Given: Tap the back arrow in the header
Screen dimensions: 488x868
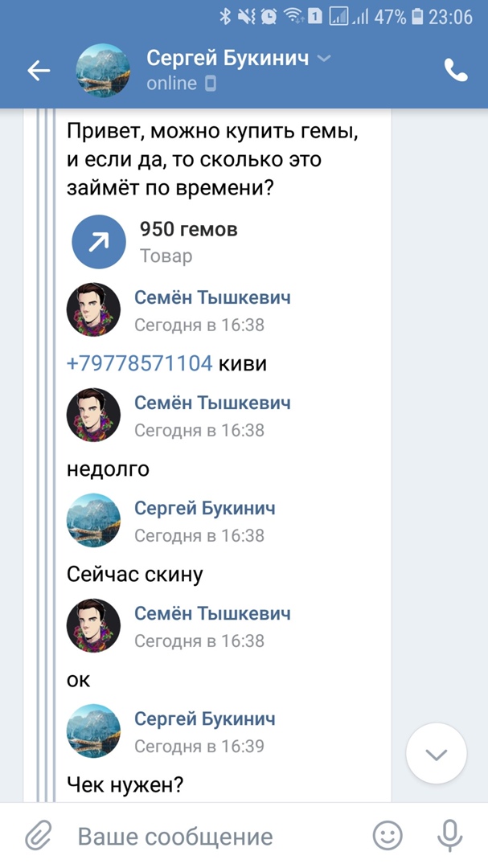Looking at the screenshot, I should (39, 71).
